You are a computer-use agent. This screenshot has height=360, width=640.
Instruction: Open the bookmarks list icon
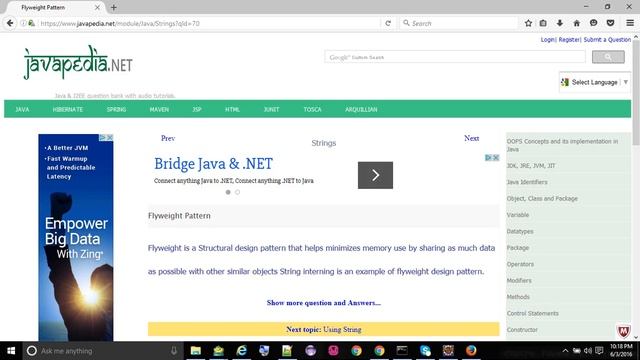point(543,23)
